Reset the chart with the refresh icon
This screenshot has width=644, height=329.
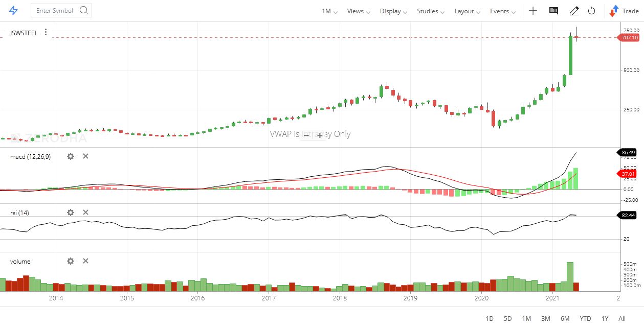592,11
